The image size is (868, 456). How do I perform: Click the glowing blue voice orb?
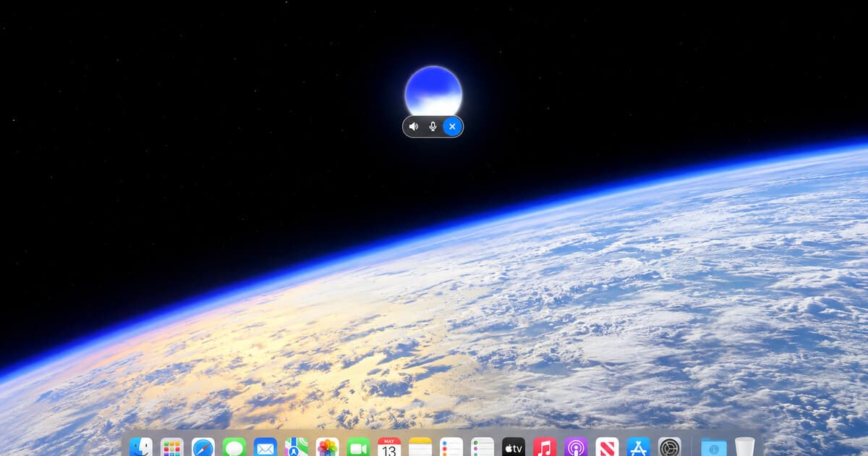433,90
